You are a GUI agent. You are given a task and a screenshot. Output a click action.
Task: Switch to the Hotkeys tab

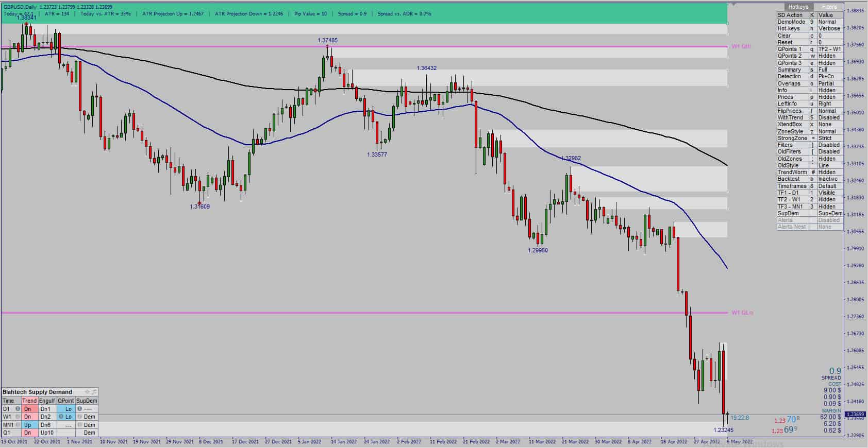click(x=798, y=7)
